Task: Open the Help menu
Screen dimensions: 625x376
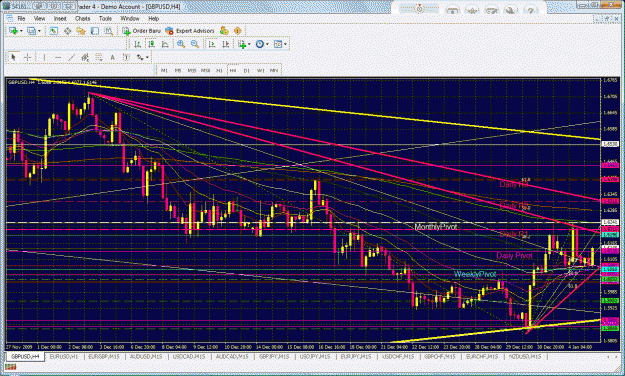Action: (x=153, y=19)
